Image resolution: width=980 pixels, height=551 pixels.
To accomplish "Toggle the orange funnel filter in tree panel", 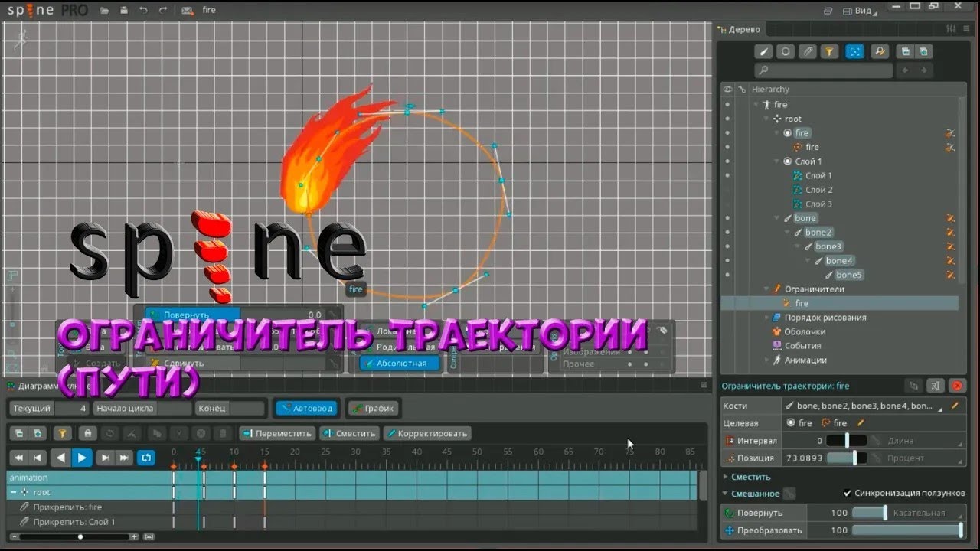I will [830, 52].
